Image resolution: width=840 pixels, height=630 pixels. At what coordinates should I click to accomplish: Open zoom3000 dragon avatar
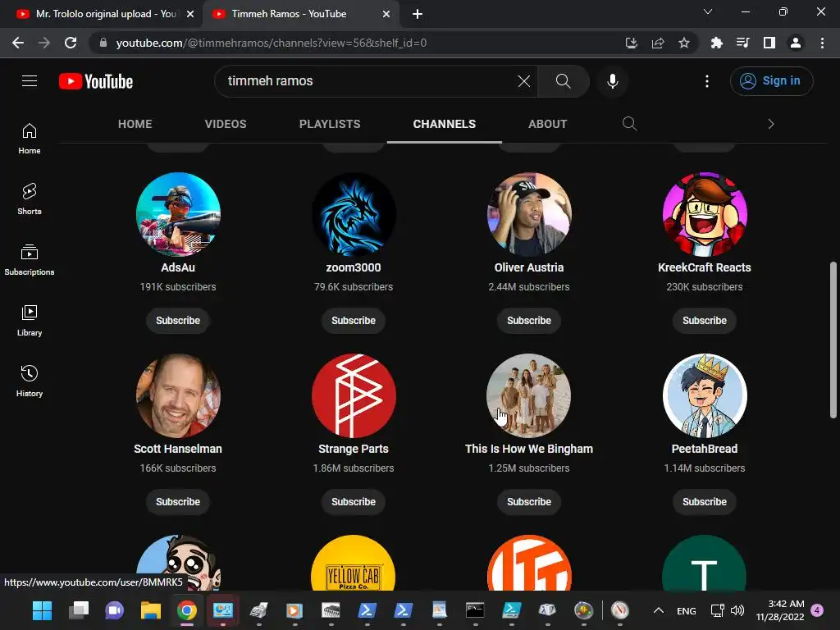354,214
